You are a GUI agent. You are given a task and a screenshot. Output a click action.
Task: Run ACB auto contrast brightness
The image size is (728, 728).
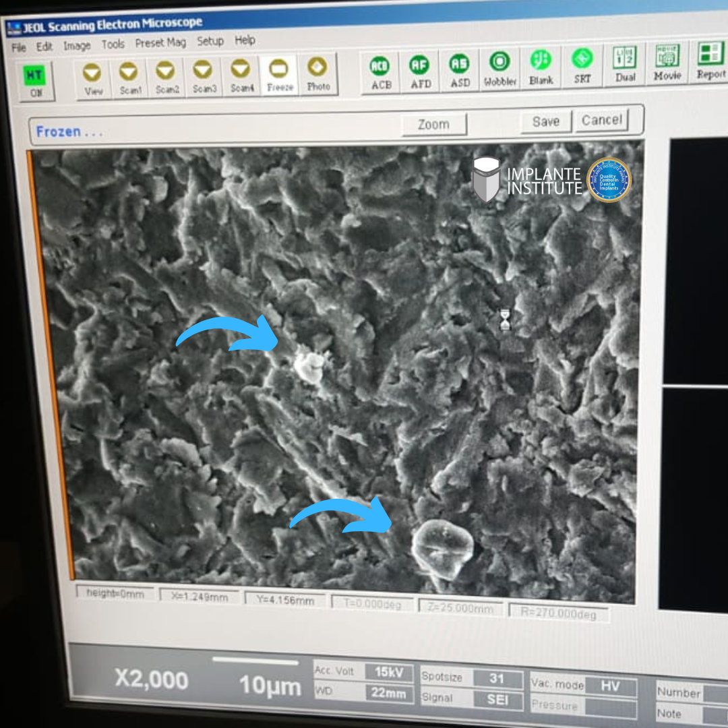[x=381, y=71]
